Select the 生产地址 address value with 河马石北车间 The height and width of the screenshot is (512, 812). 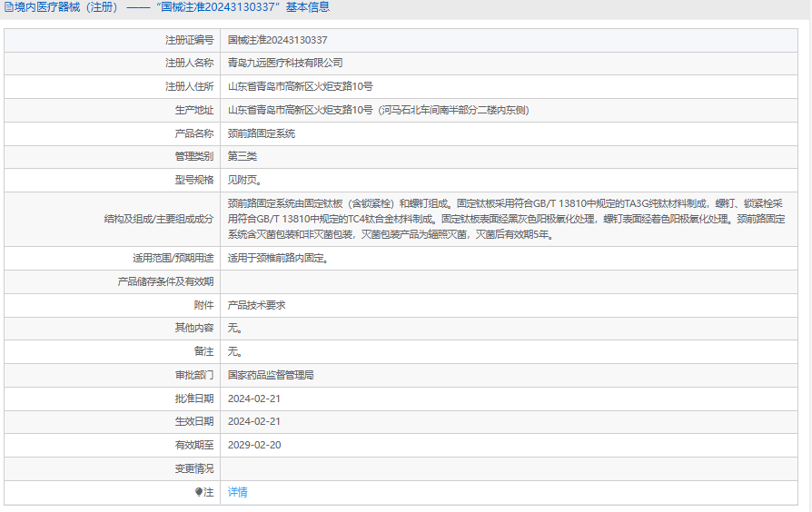click(x=379, y=110)
